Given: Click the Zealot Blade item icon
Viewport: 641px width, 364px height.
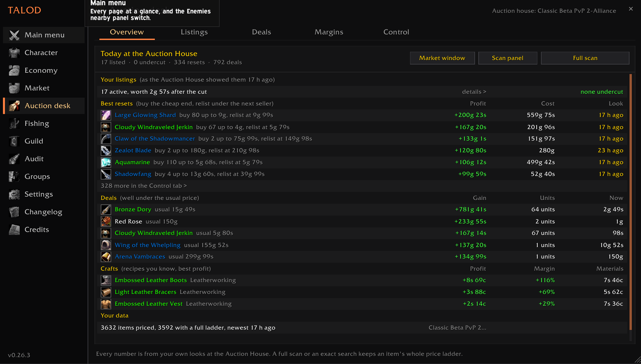Looking at the screenshot, I should [106, 151].
